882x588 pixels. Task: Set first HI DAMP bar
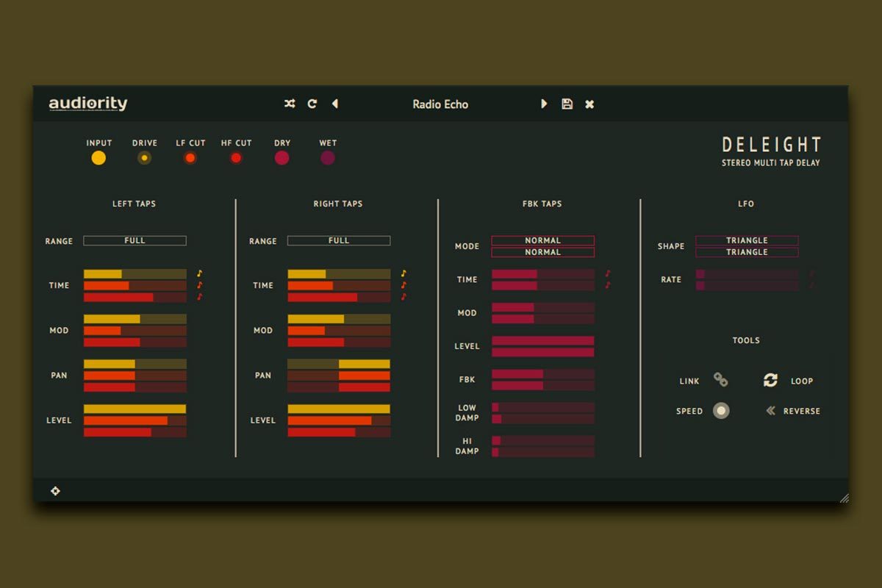(x=543, y=440)
